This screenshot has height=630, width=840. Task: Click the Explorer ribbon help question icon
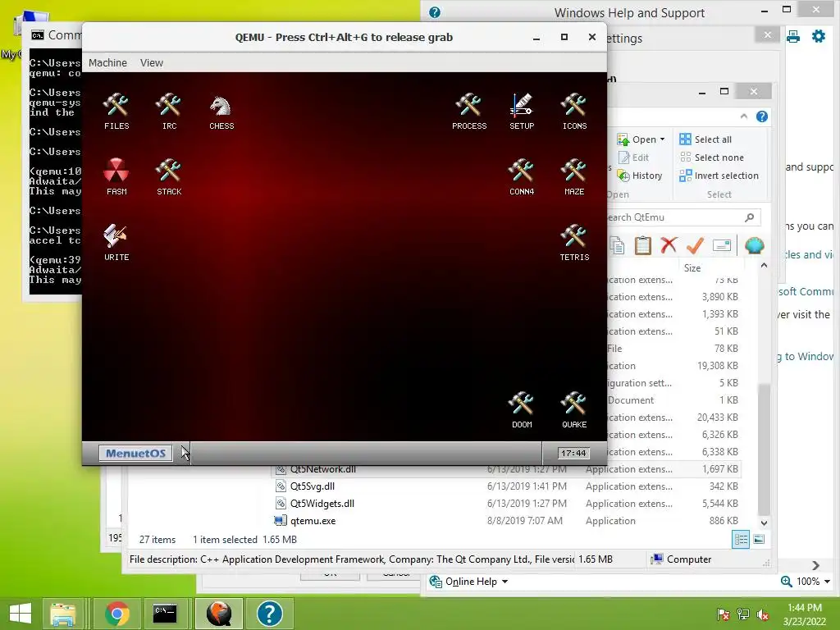coord(762,116)
